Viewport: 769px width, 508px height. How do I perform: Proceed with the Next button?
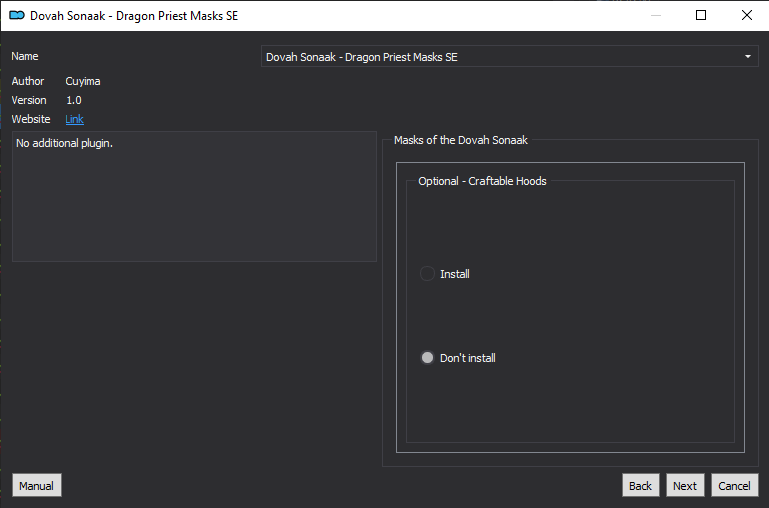pos(685,485)
